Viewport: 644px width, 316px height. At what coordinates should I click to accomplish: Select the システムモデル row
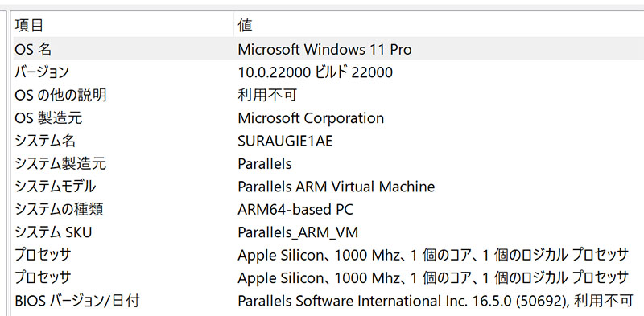point(328,187)
